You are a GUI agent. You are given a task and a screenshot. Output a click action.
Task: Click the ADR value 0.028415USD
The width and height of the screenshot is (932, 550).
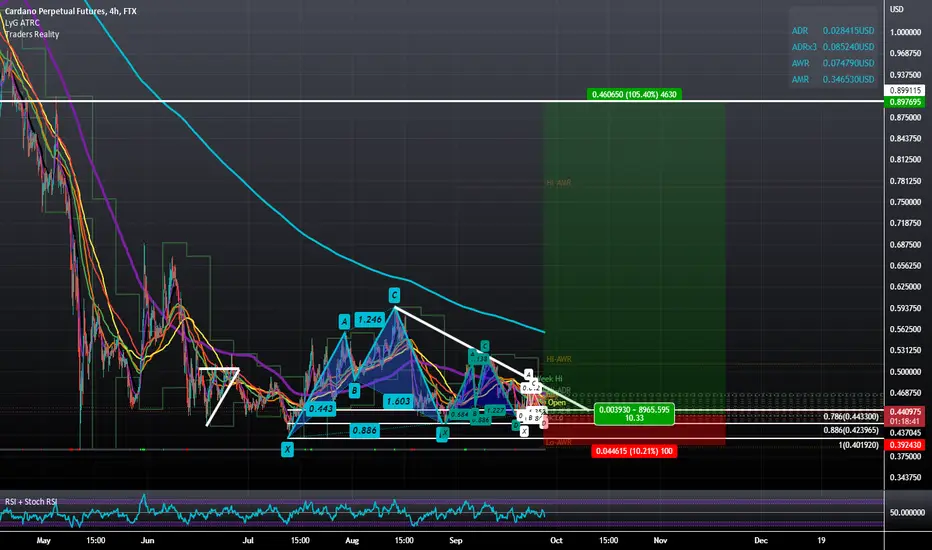click(848, 30)
